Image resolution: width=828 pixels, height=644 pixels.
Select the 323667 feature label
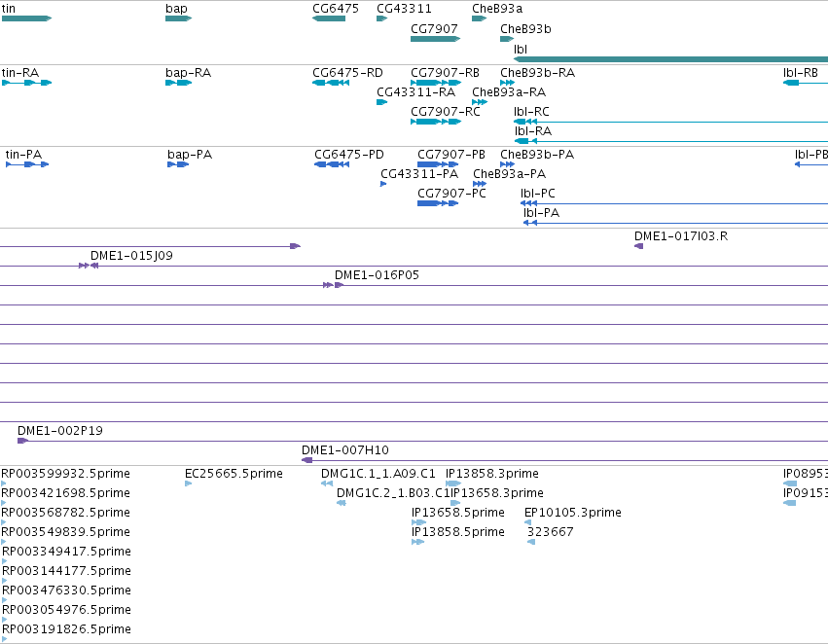pyautogui.click(x=551, y=533)
